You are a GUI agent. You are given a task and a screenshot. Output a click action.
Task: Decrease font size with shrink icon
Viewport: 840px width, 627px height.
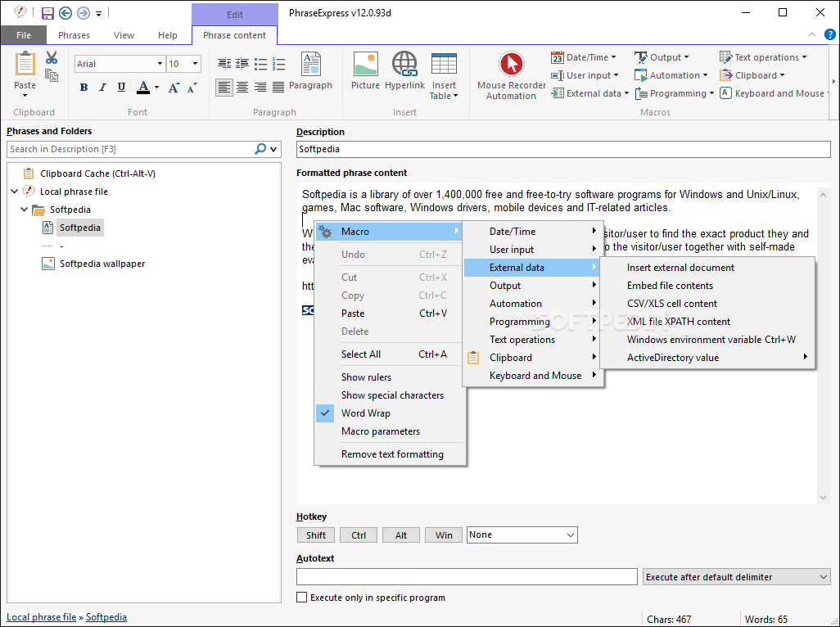[192, 88]
